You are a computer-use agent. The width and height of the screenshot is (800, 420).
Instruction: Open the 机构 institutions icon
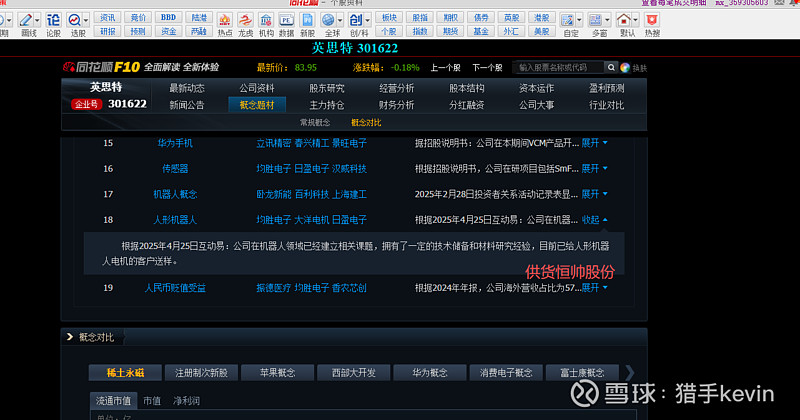click(x=266, y=20)
